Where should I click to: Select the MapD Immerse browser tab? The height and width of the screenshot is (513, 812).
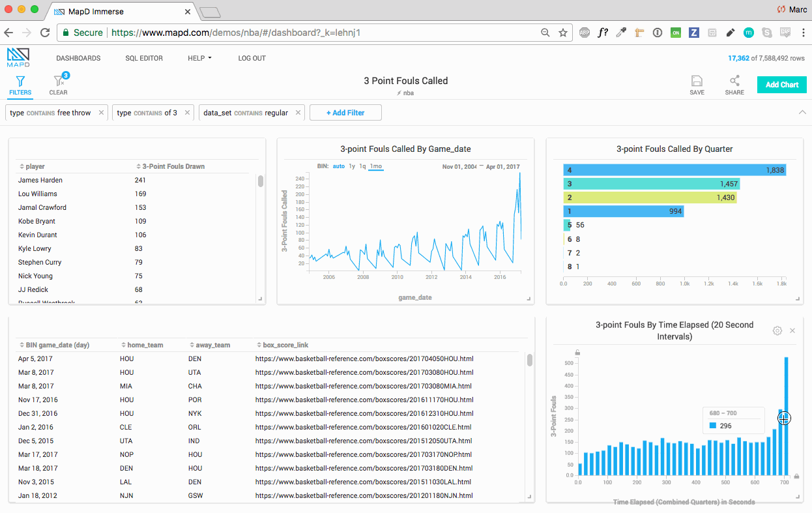click(x=123, y=12)
